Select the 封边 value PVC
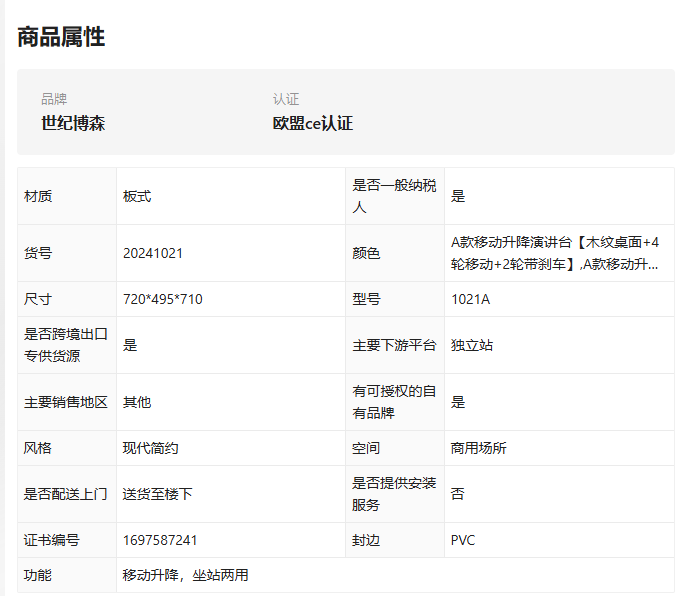The image size is (680, 596). 463,540
